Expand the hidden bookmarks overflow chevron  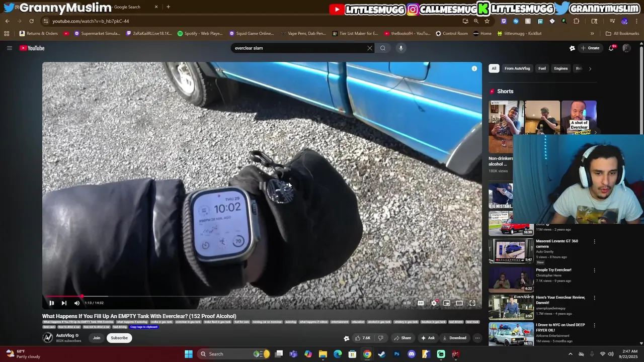click(592, 34)
